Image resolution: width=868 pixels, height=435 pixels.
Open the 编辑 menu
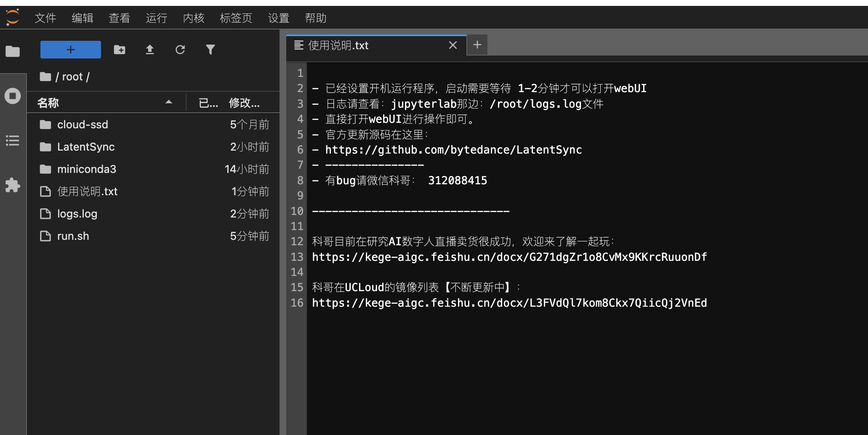tap(83, 18)
